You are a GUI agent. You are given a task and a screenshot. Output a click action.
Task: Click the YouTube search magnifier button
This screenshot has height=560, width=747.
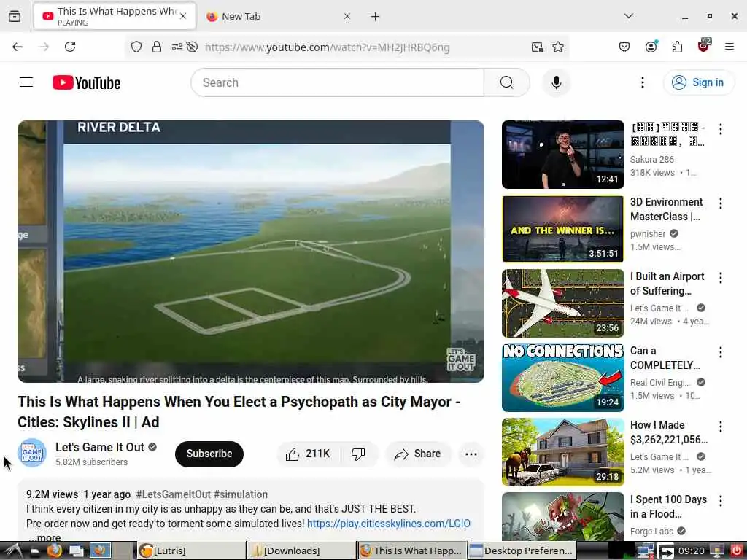[x=506, y=82]
